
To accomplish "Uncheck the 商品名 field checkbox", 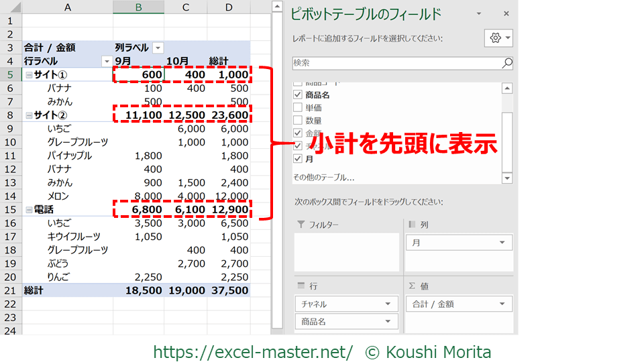I will pos(298,95).
